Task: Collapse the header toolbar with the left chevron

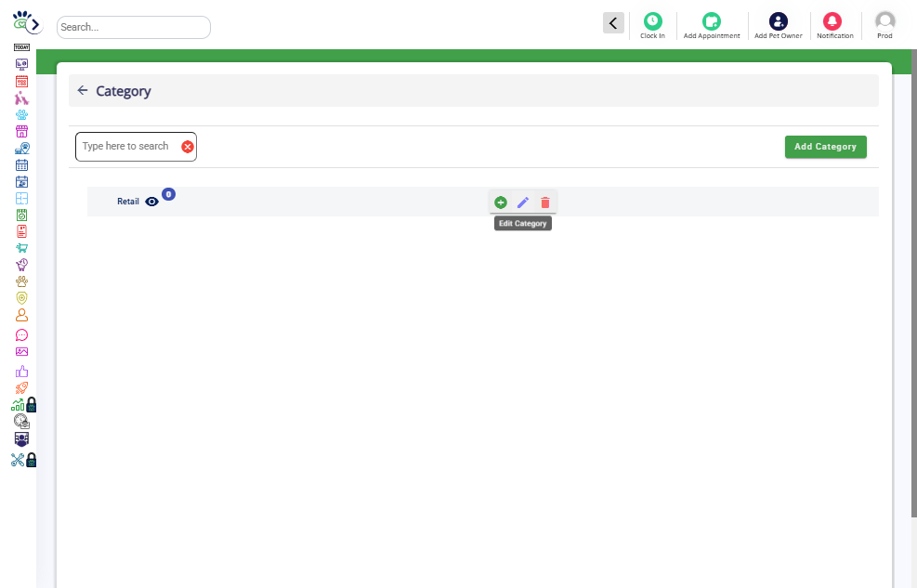Action: click(x=613, y=23)
